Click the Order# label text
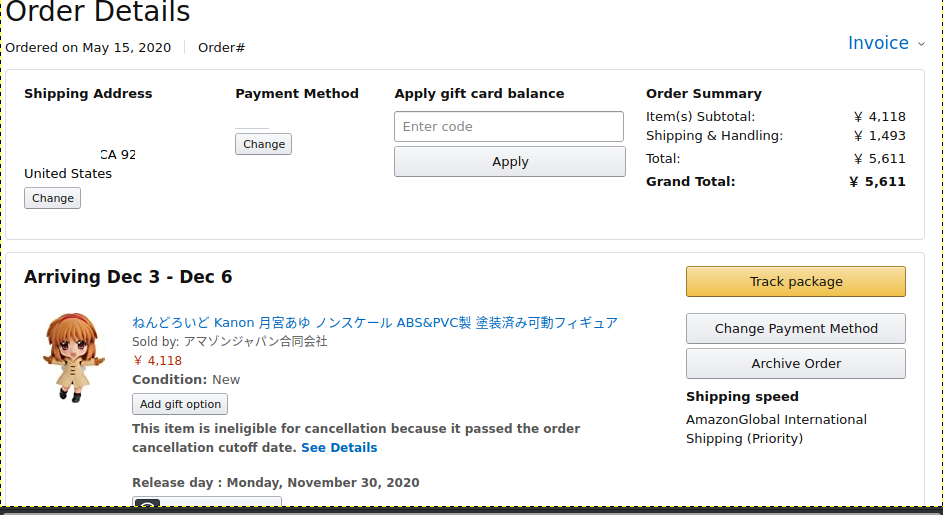Screen dimensions: 943x515 [x=221, y=48]
